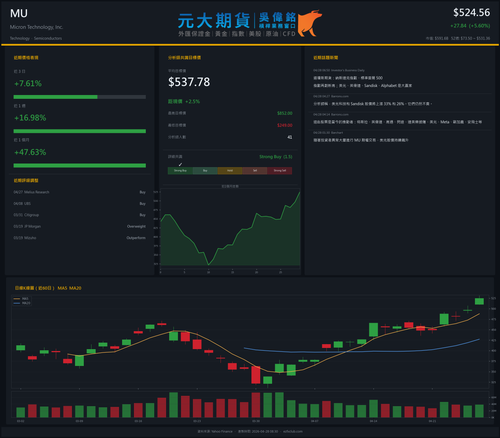
Task: Click the $524.56 current price
Action: point(471,13)
